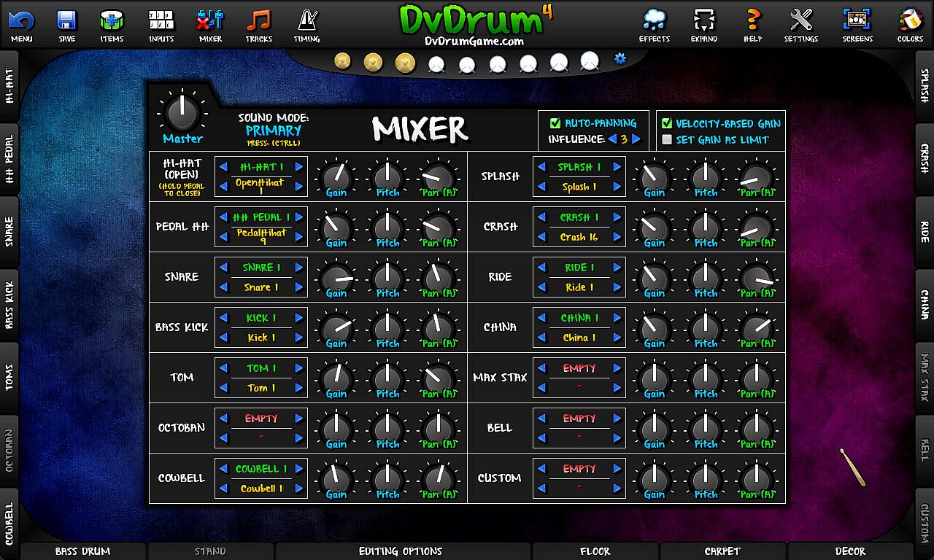Click the third gold cymbal icon
The width and height of the screenshot is (934, 560).
405,63
